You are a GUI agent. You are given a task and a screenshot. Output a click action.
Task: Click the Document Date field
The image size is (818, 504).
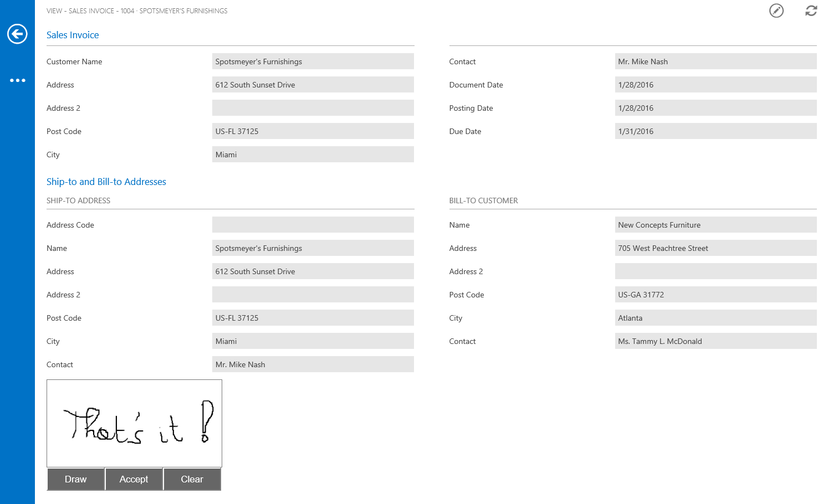(x=715, y=85)
